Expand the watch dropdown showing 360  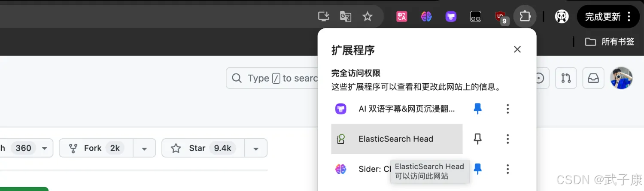(x=44, y=149)
